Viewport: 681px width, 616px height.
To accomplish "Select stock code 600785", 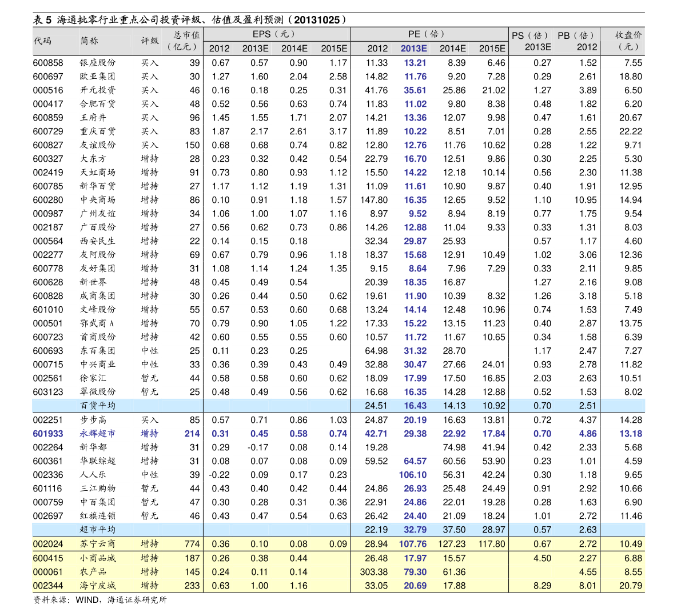I will pos(48,186).
